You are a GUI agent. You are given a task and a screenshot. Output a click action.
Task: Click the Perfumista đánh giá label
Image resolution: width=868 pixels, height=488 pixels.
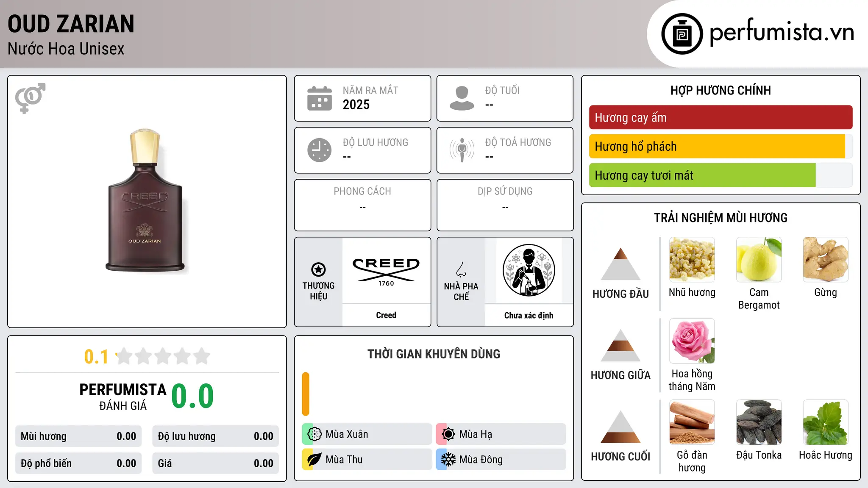[x=123, y=396]
